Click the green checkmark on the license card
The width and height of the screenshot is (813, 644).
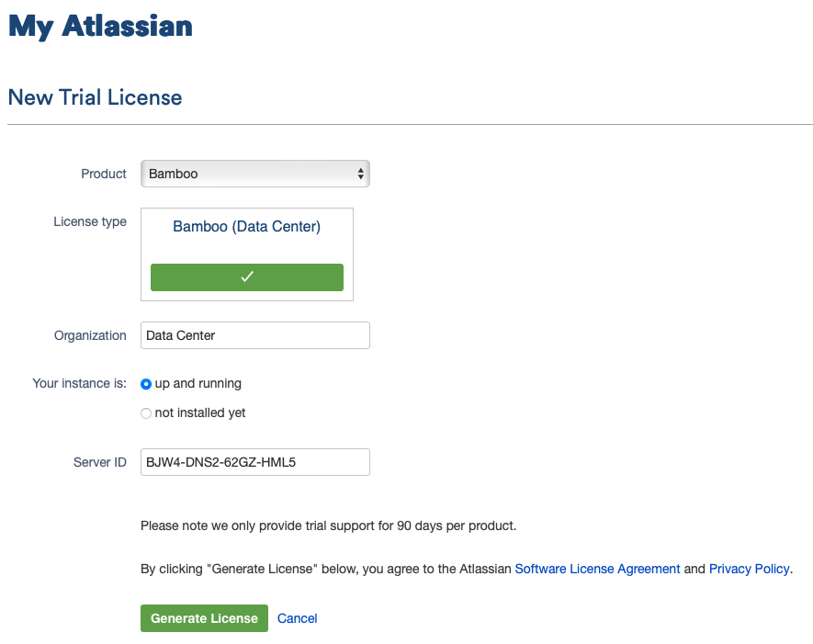coord(246,277)
